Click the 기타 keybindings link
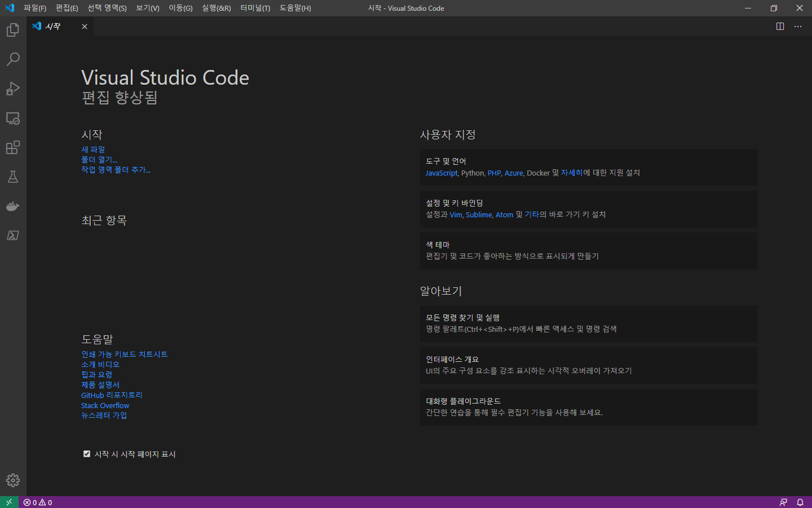812x508 pixels. tap(532, 214)
